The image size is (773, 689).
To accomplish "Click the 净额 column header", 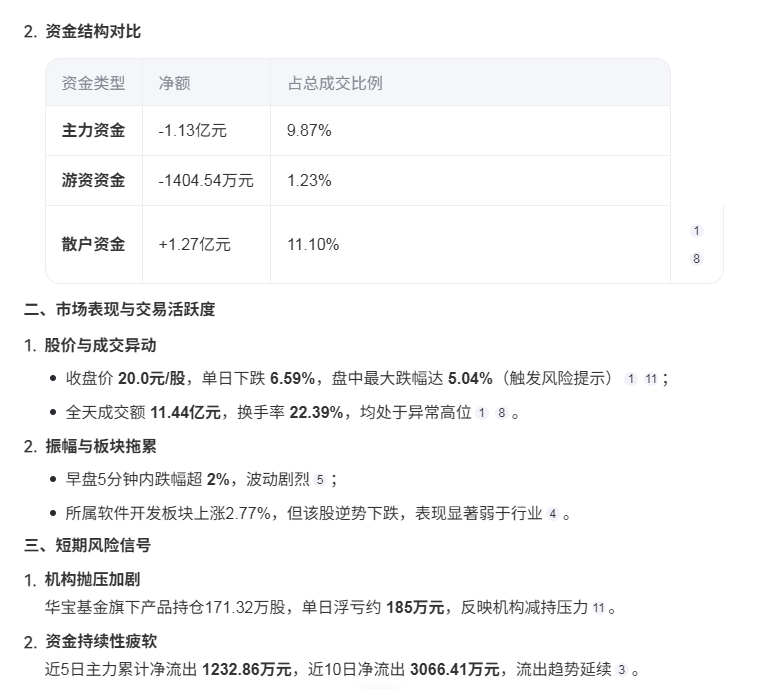I will pyautogui.click(x=174, y=83).
